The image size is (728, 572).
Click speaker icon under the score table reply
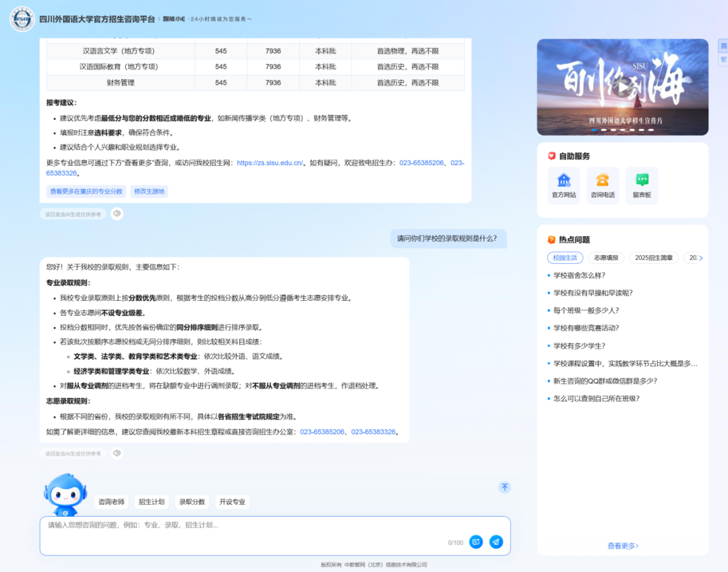tap(117, 214)
